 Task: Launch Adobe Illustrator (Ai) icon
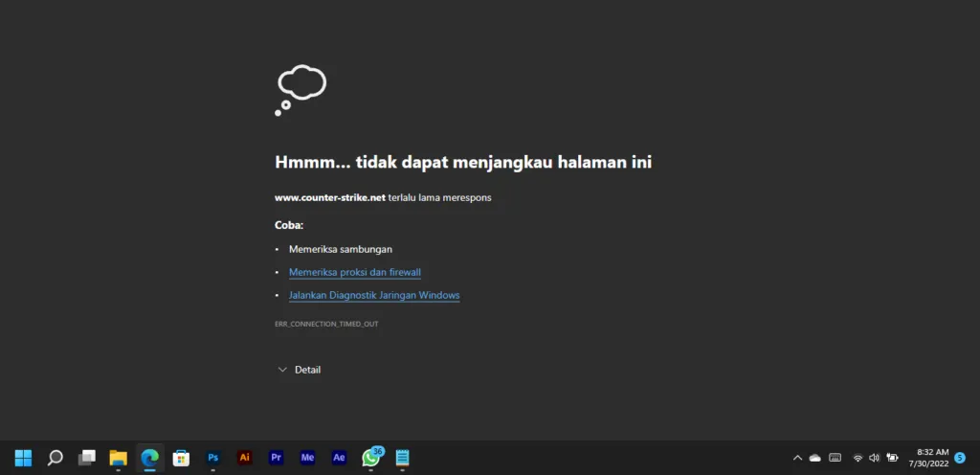pyautogui.click(x=244, y=458)
